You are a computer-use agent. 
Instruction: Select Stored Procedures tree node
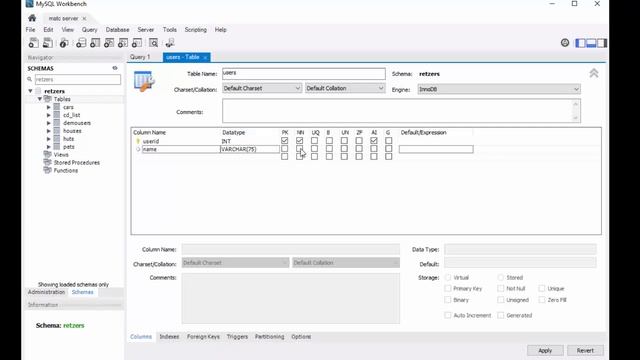[x=77, y=162]
